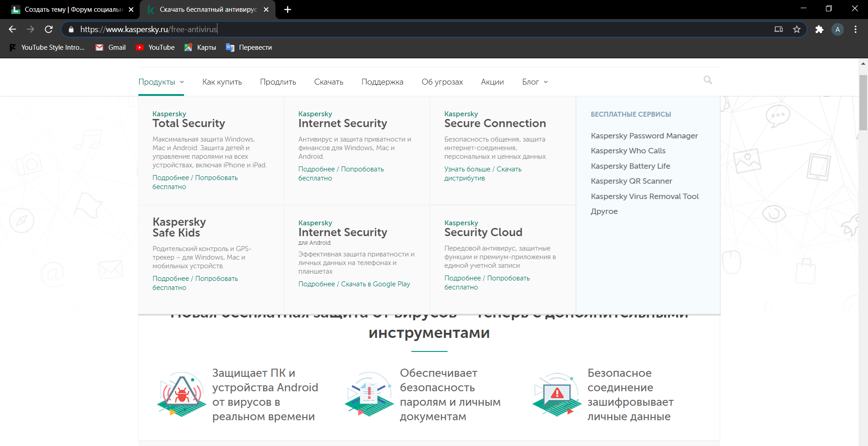Switch to the Kaspersky antivirus download tab

[x=208, y=9]
